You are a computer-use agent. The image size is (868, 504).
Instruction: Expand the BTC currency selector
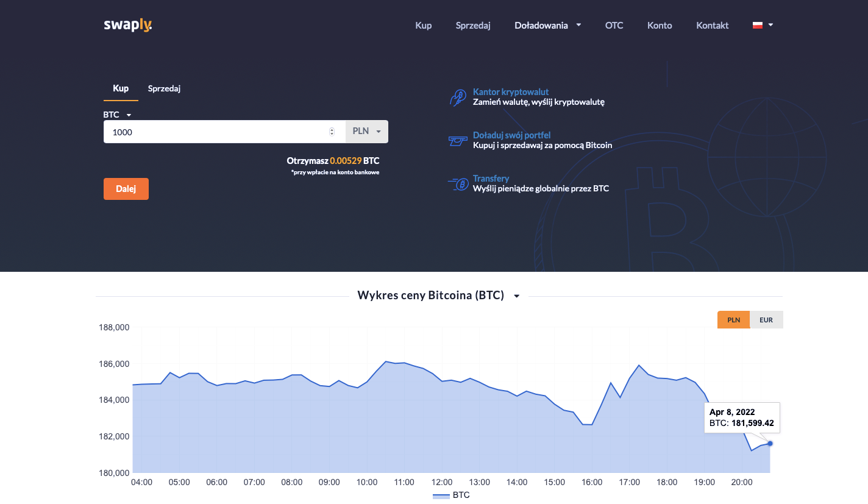117,114
